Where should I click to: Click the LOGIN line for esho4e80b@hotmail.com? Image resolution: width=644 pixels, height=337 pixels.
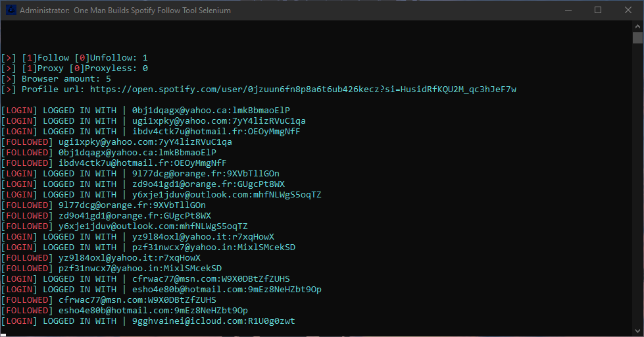(161, 290)
